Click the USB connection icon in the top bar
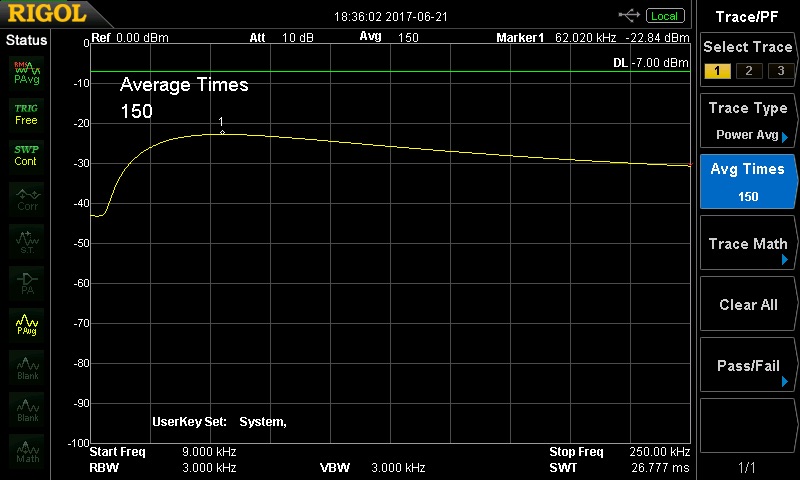This screenshot has width=800, height=480. pos(629,16)
